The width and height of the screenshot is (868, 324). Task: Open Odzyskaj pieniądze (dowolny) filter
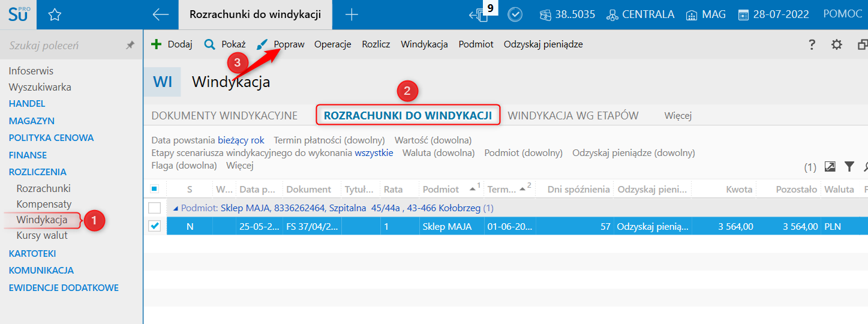tap(633, 153)
